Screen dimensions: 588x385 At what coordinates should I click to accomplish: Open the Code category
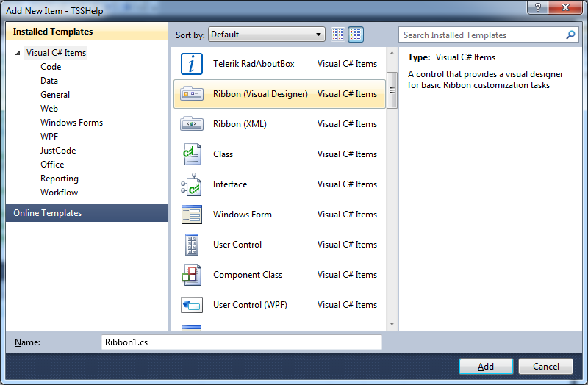coord(51,67)
